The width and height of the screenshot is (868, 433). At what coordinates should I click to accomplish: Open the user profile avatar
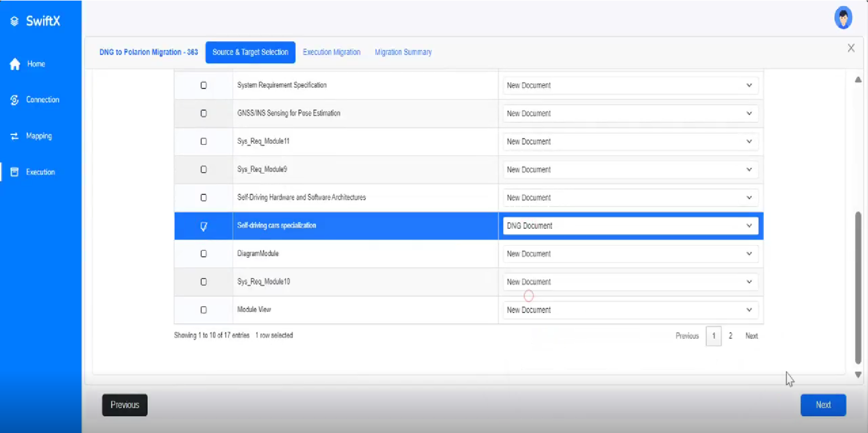coord(843,17)
